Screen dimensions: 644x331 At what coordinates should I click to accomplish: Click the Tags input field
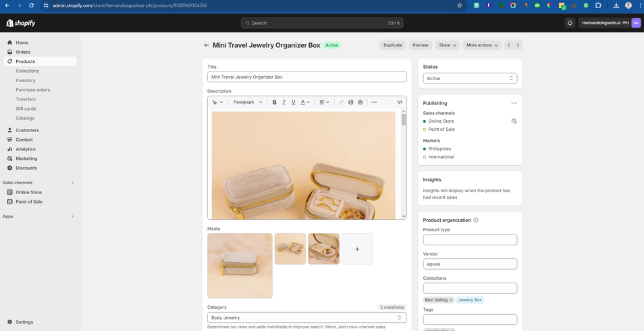point(470,320)
